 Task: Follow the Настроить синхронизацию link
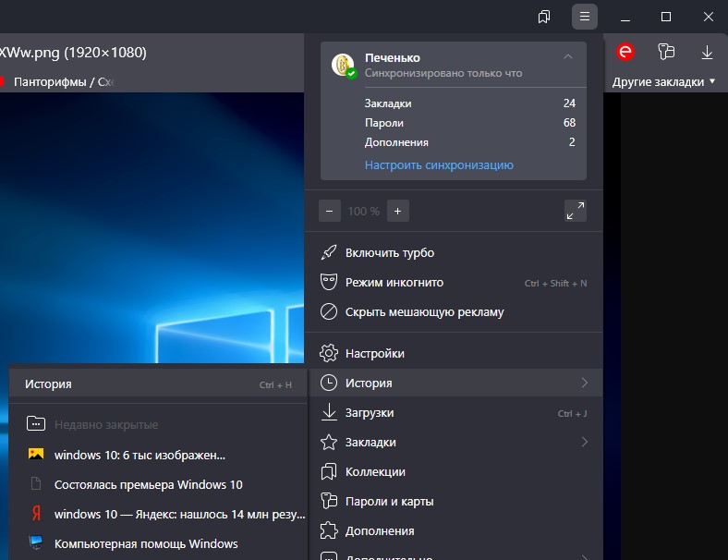pos(439,165)
